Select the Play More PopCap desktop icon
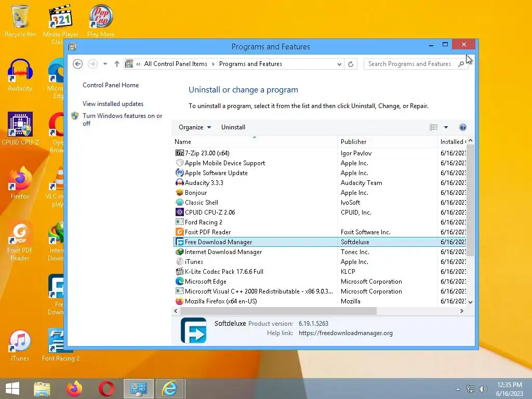Screen dimensions: 532x399 coord(101,21)
